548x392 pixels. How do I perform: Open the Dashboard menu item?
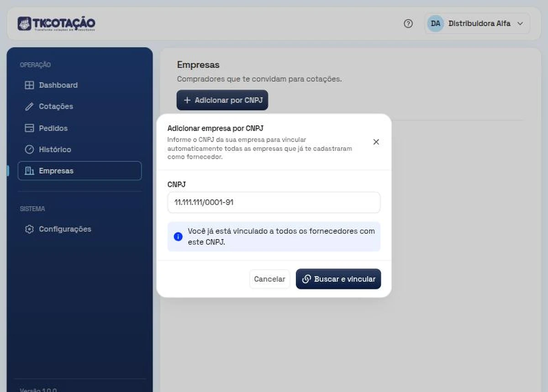coord(79,85)
